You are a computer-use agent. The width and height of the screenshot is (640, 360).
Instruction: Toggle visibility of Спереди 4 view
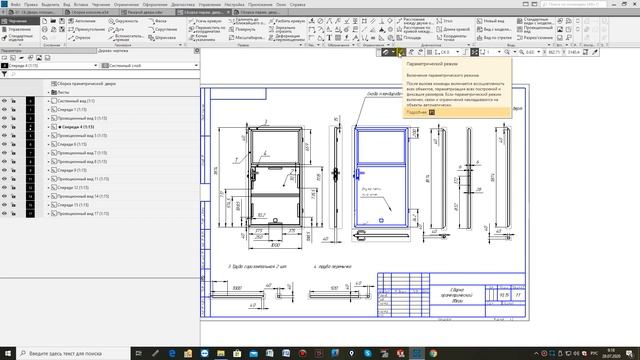click(x=4, y=127)
